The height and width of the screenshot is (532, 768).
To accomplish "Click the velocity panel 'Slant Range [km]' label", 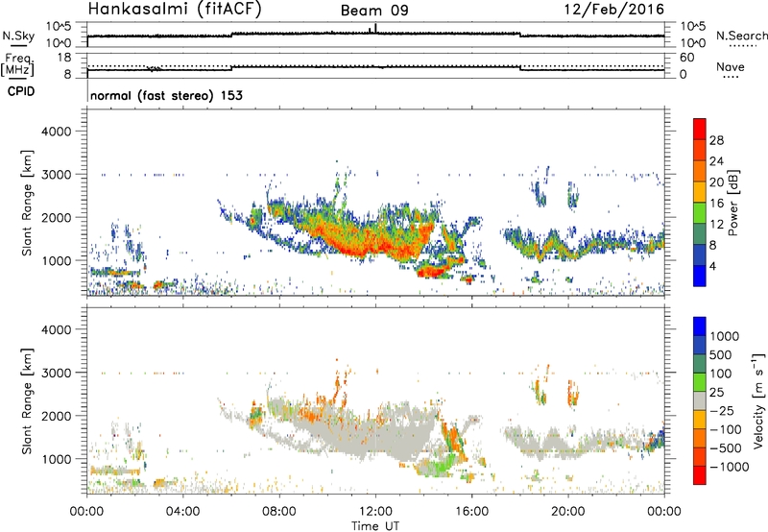I will pyautogui.click(x=27, y=400).
